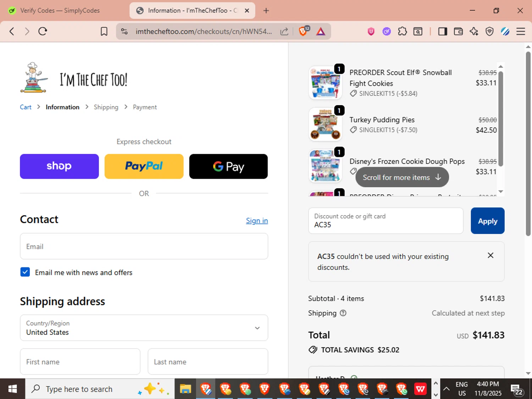Open Windows Start menu
Viewport: 532px width, 399px height.
pyautogui.click(x=12, y=389)
